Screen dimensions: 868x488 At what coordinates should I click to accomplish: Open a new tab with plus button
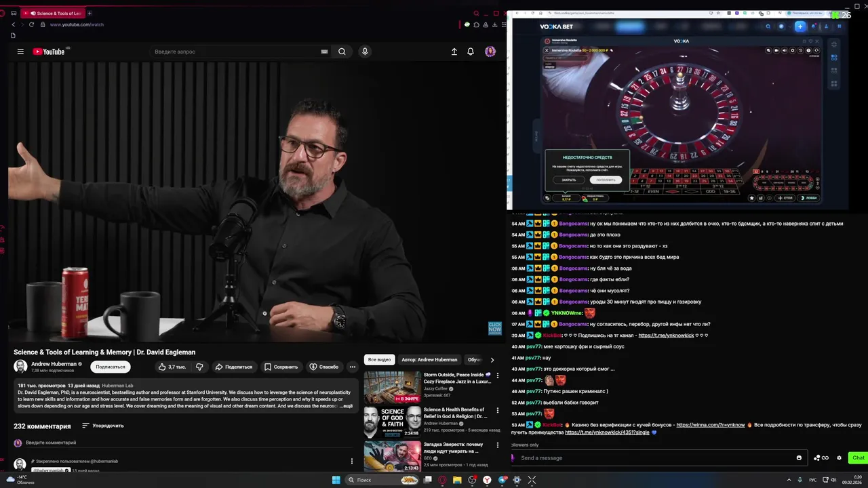pyautogui.click(x=90, y=13)
